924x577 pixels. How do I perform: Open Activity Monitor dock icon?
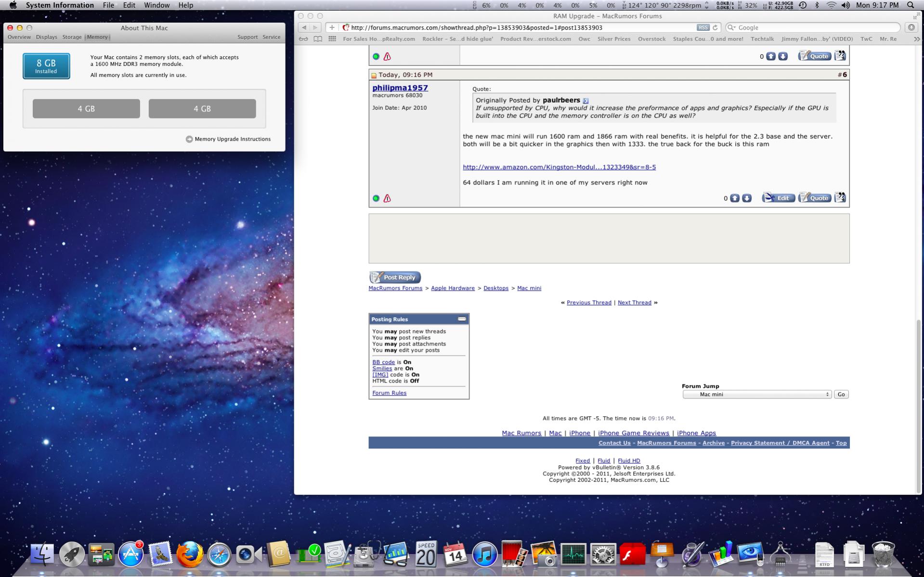[x=573, y=555]
